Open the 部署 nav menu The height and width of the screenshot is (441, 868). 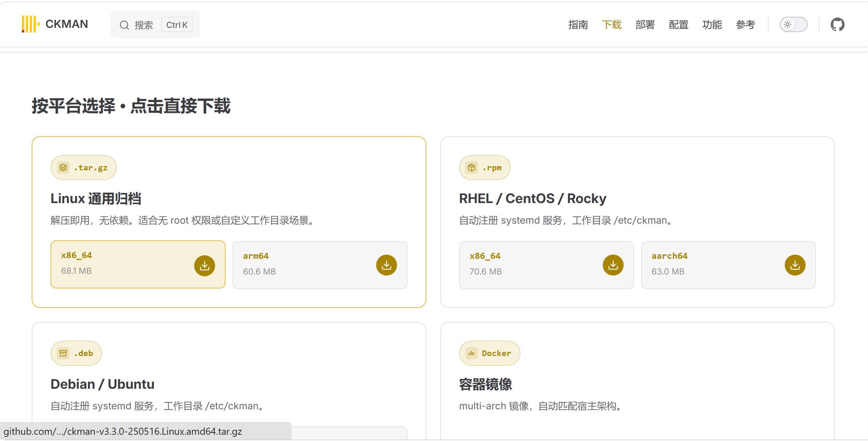pyautogui.click(x=645, y=24)
